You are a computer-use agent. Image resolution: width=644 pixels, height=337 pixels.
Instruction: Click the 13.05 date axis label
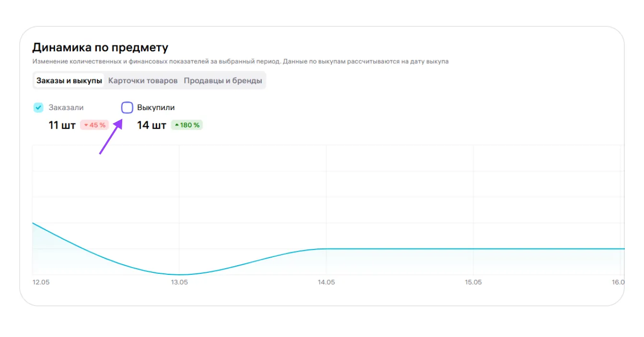coord(179,282)
